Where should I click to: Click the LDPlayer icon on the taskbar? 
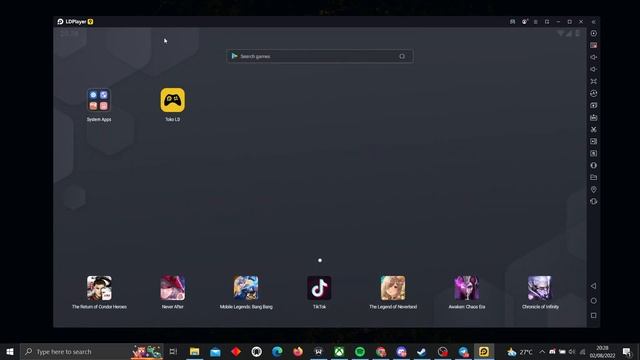484,351
